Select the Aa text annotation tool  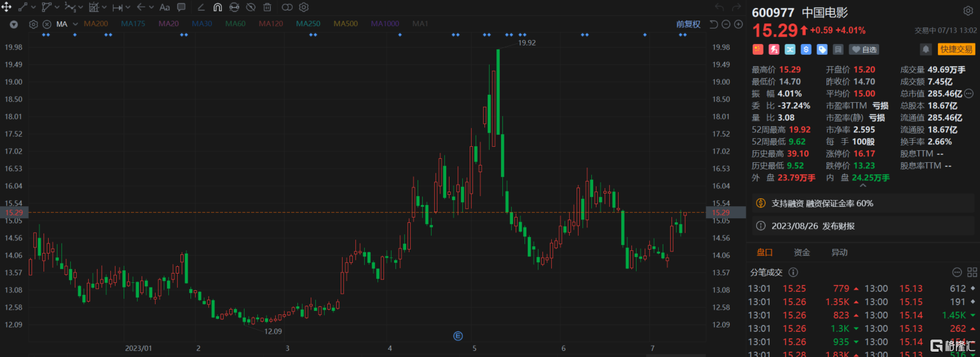165,7
